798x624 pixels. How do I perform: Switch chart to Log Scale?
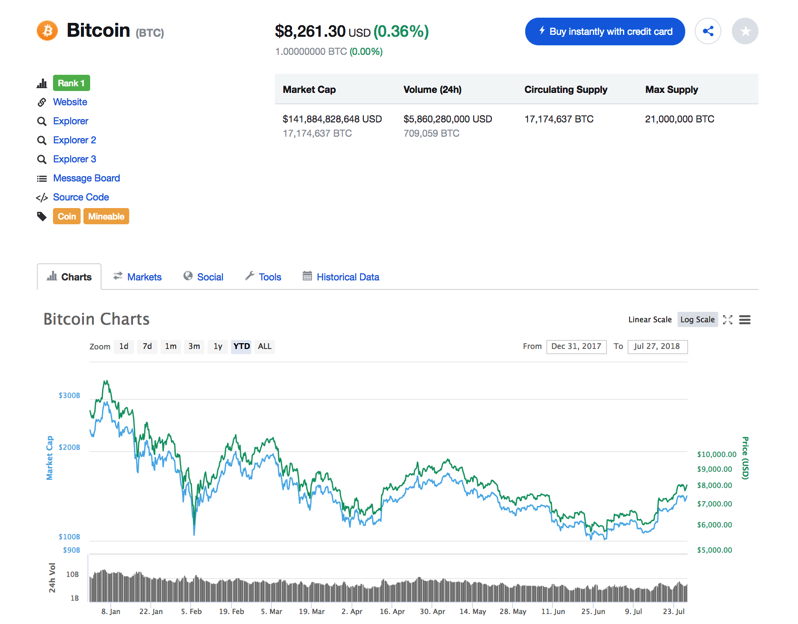pos(697,320)
